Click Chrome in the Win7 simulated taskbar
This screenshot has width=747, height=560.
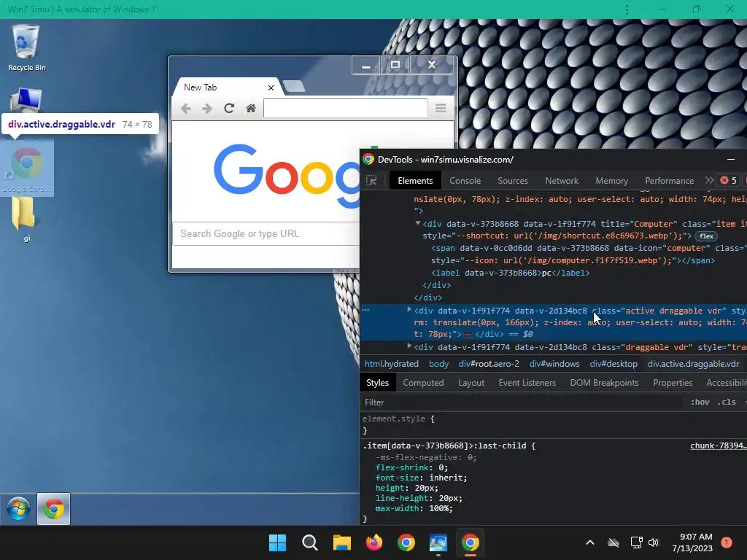coord(53,508)
